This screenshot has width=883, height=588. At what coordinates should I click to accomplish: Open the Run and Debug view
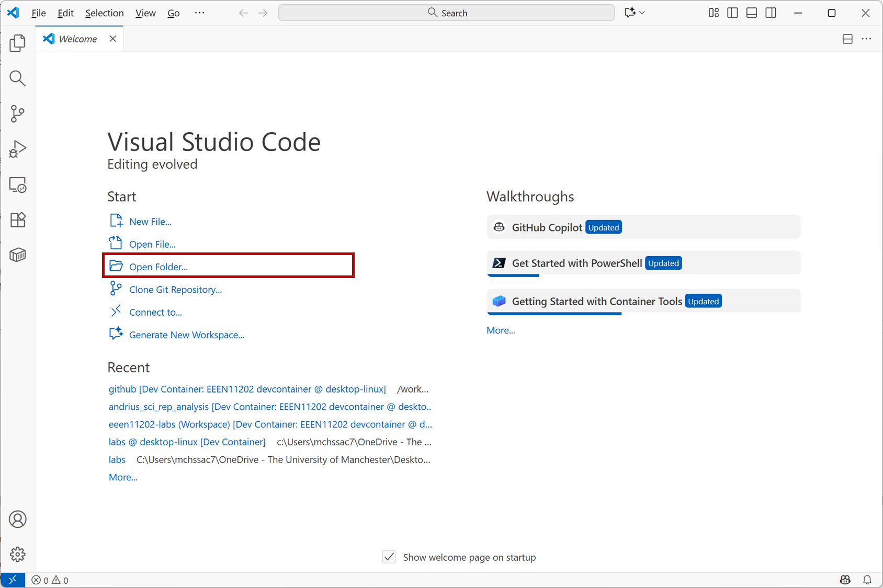tap(17, 149)
